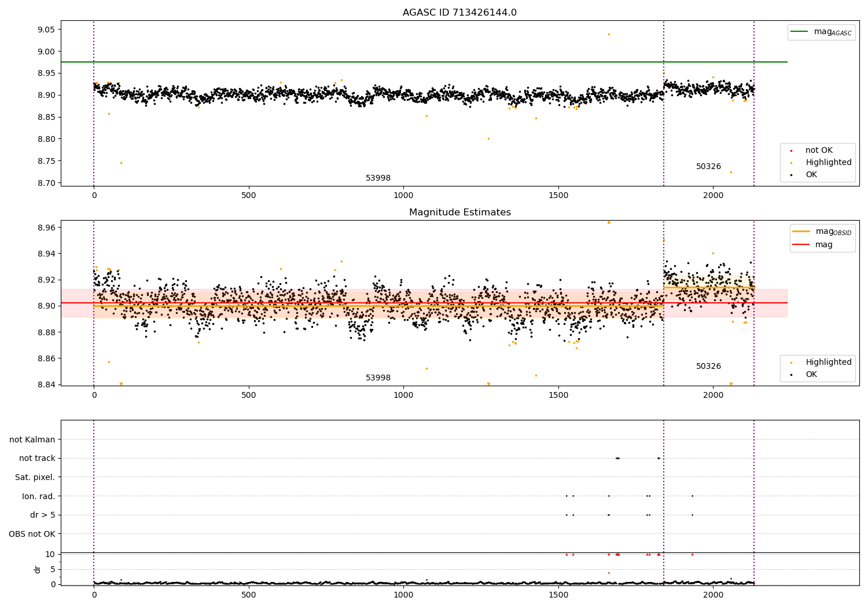This screenshot has height=608, width=868.
Task: Click the outlier point near 9.04 in top plot
Action: (x=609, y=34)
